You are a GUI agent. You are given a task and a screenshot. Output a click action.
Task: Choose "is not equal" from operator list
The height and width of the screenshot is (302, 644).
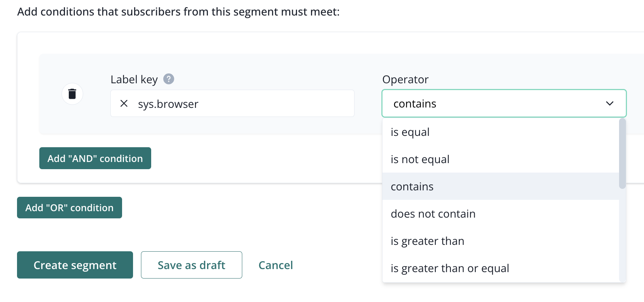(x=420, y=159)
